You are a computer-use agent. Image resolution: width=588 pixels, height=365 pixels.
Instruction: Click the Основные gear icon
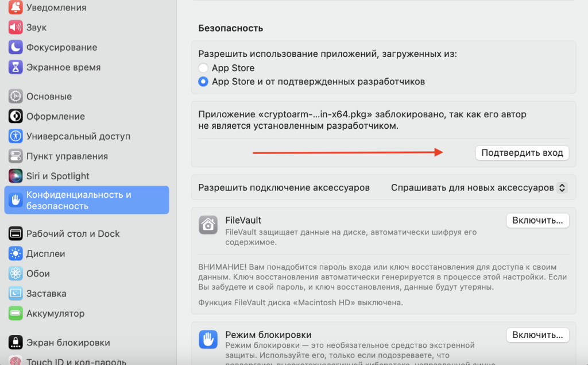click(x=16, y=96)
